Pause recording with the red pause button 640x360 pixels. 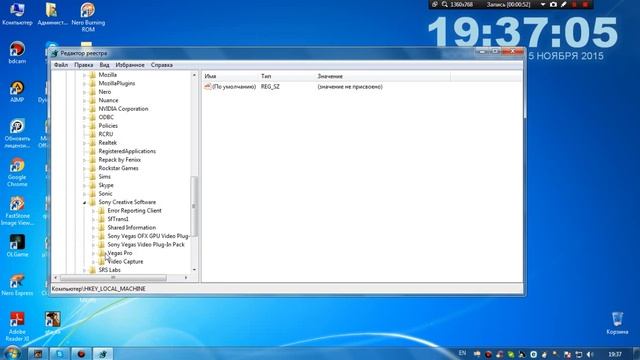[574, 4]
